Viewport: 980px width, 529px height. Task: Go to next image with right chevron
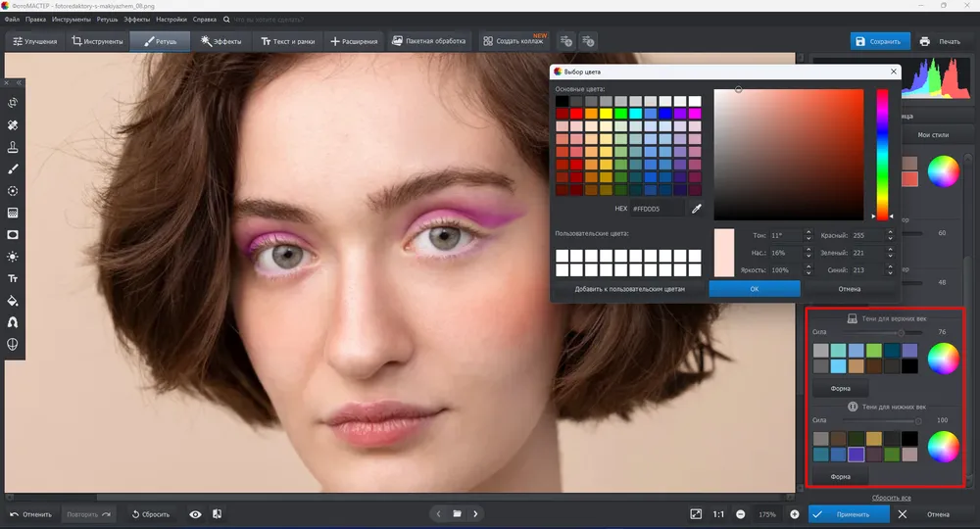(475, 514)
